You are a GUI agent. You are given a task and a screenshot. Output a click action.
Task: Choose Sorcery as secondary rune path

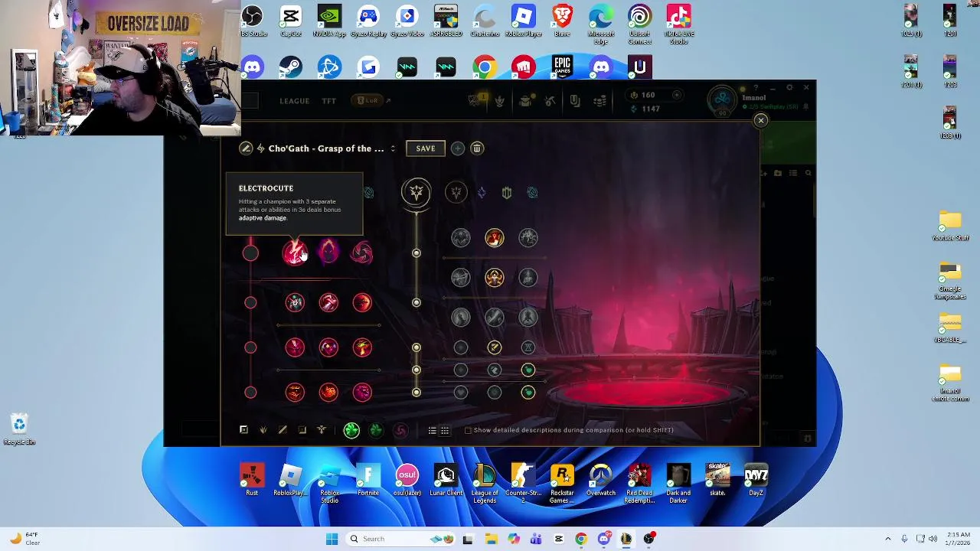click(482, 193)
